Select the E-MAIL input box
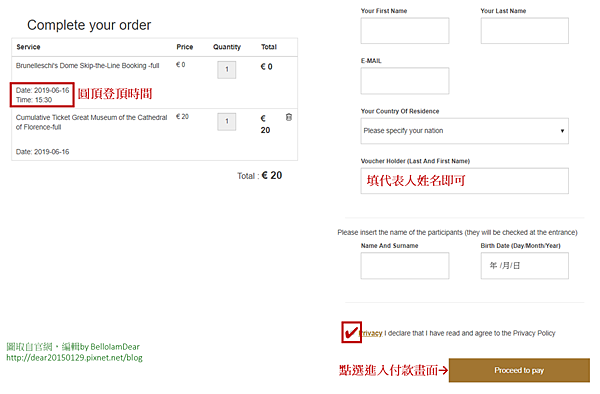Viewport: 600px width, 394px height. pos(404,81)
